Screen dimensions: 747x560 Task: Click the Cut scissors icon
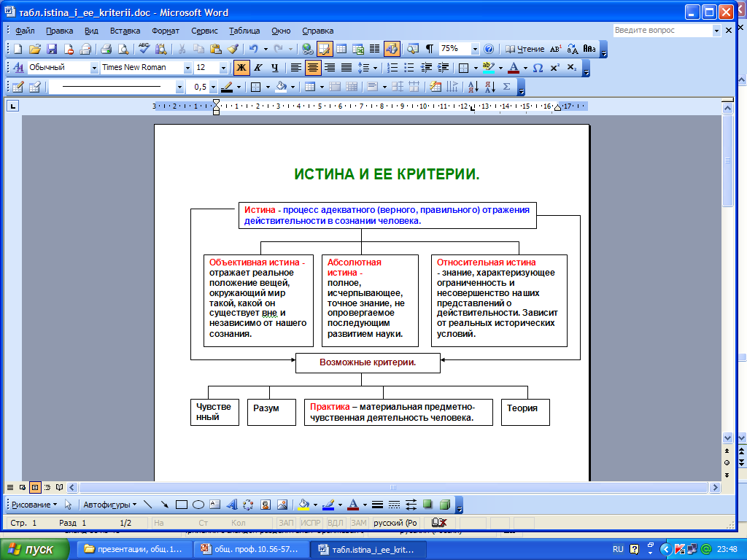click(182, 49)
